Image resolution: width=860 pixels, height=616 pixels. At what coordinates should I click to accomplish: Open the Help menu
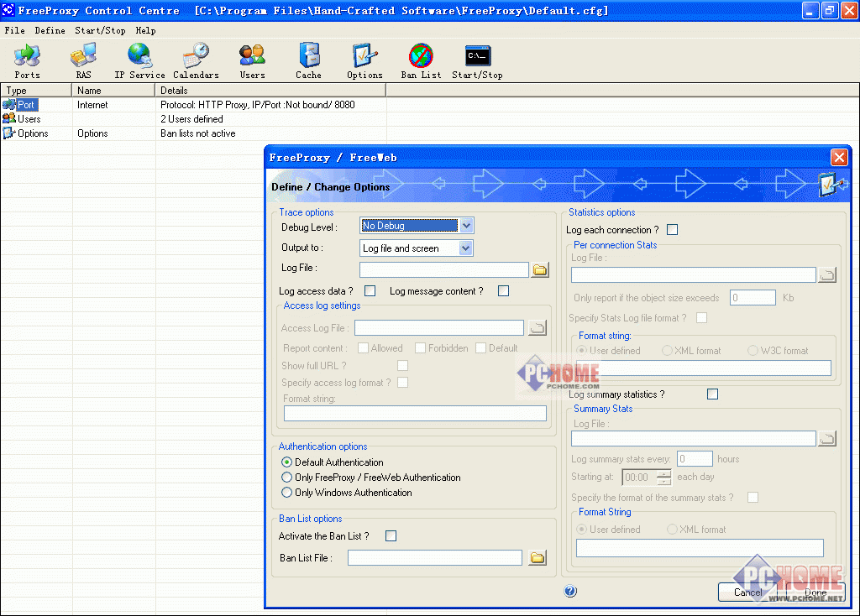point(146,31)
